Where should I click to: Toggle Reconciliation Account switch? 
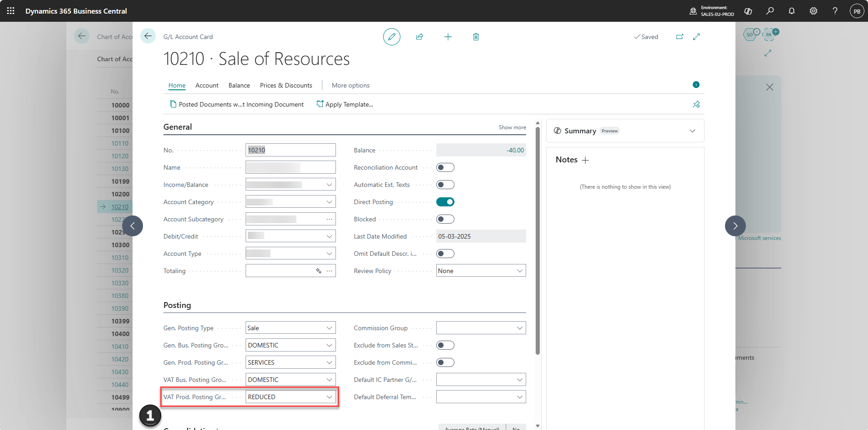[445, 167]
